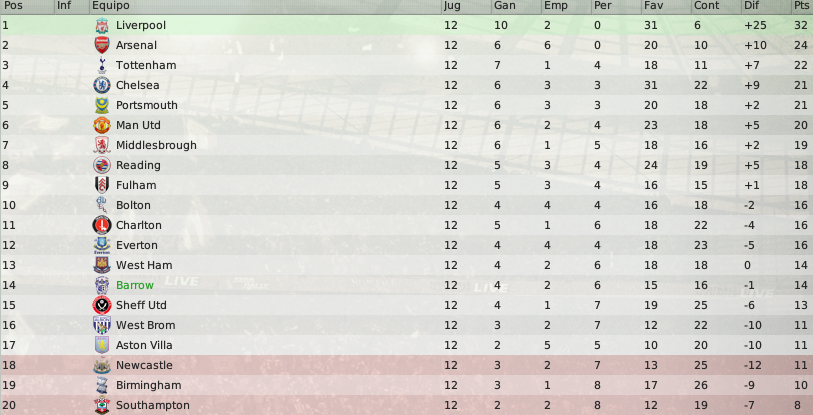Open the Man Utd crest icon
This screenshot has height=415, width=813.
pos(102,125)
